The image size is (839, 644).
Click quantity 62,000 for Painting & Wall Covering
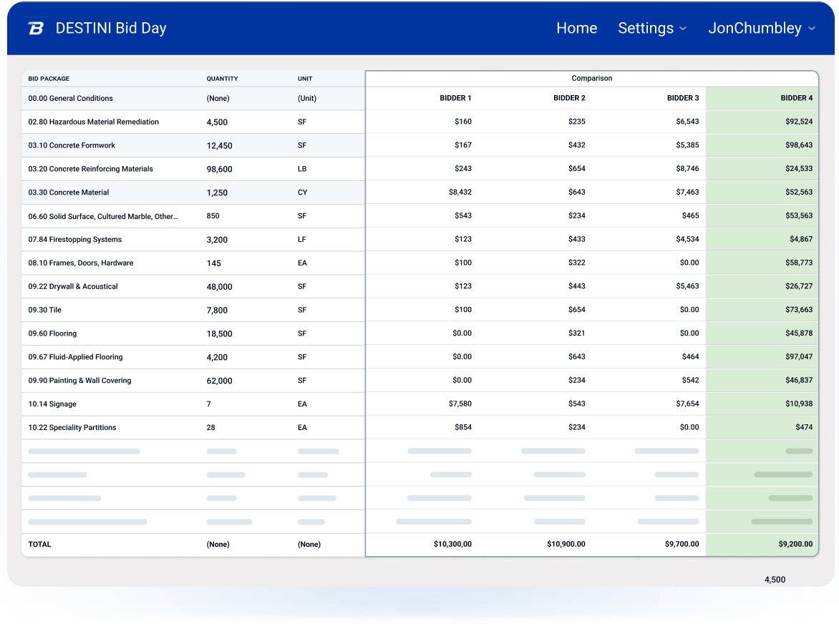(219, 381)
